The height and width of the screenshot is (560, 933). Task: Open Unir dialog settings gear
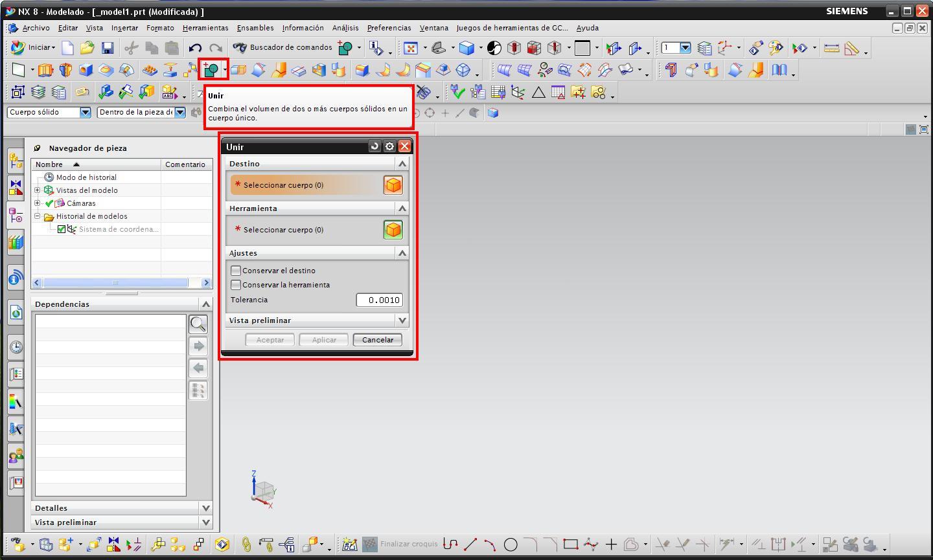click(389, 146)
